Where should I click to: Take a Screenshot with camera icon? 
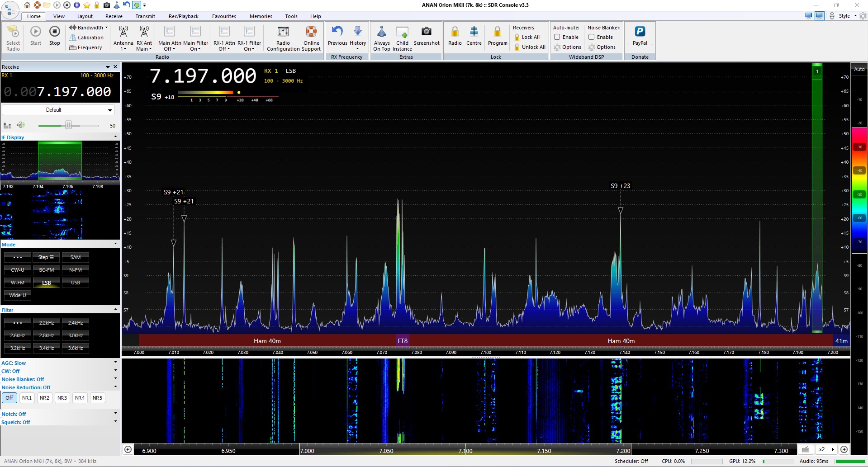(x=427, y=36)
